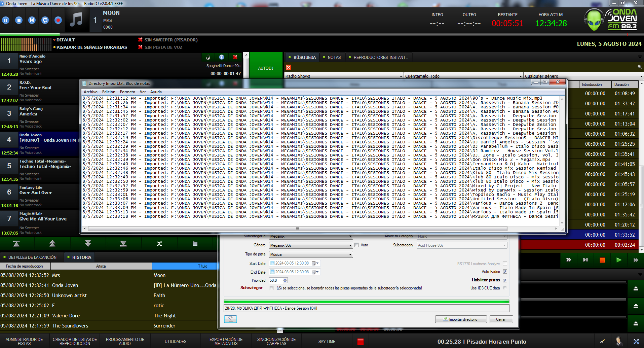
Task: Toggle the Use ID3 CUE data checkbox
Action: point(505,288)
